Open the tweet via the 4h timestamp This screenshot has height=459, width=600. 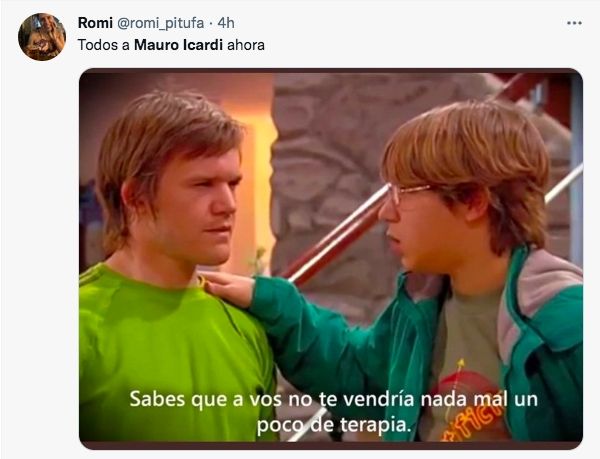(x=226, y=23)
